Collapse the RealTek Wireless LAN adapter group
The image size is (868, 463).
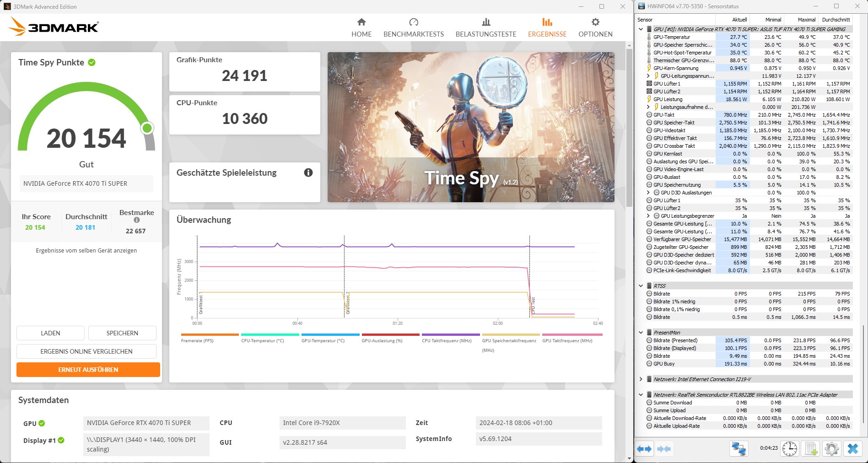(x=641, y=395)
